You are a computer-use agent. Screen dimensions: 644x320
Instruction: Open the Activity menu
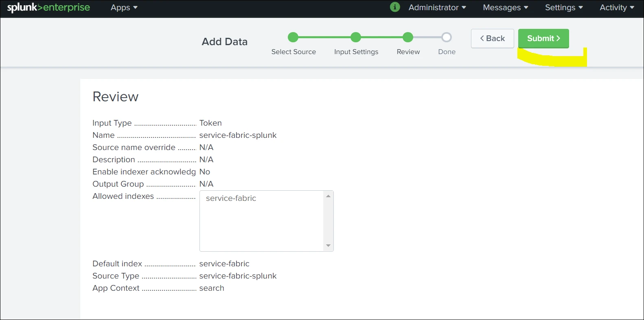(x=617, y=8)
